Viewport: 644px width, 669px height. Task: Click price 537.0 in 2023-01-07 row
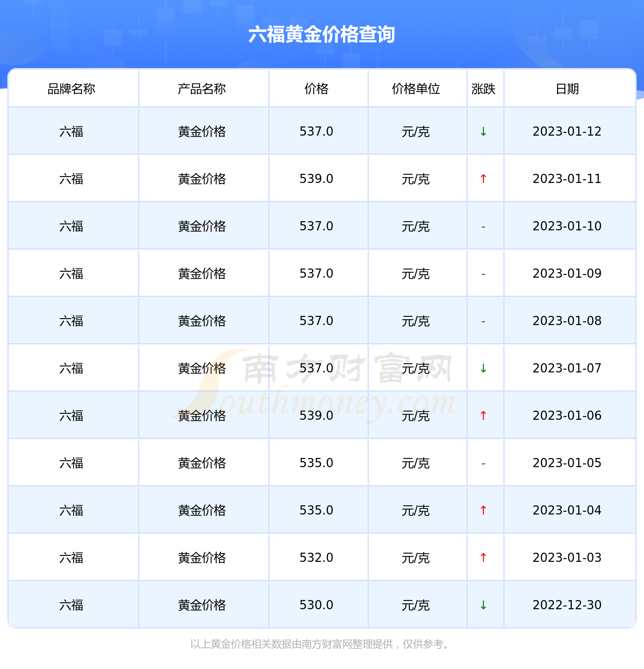click(316, 368)
